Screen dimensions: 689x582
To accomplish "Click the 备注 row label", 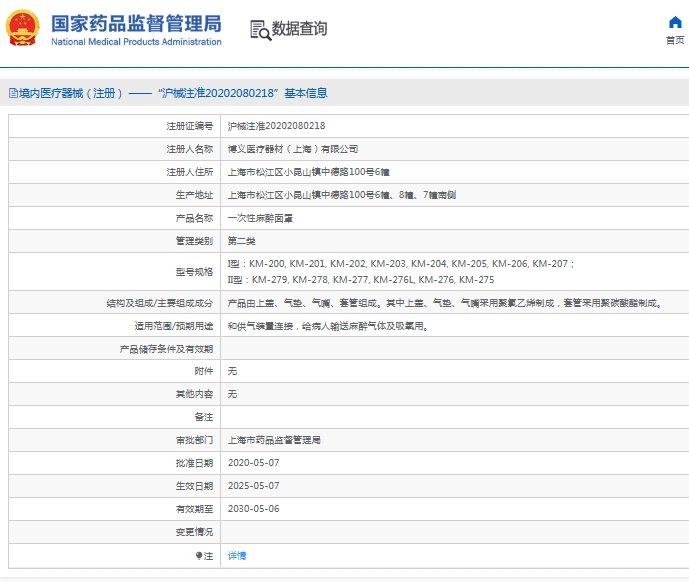I will tap(203, 417).
